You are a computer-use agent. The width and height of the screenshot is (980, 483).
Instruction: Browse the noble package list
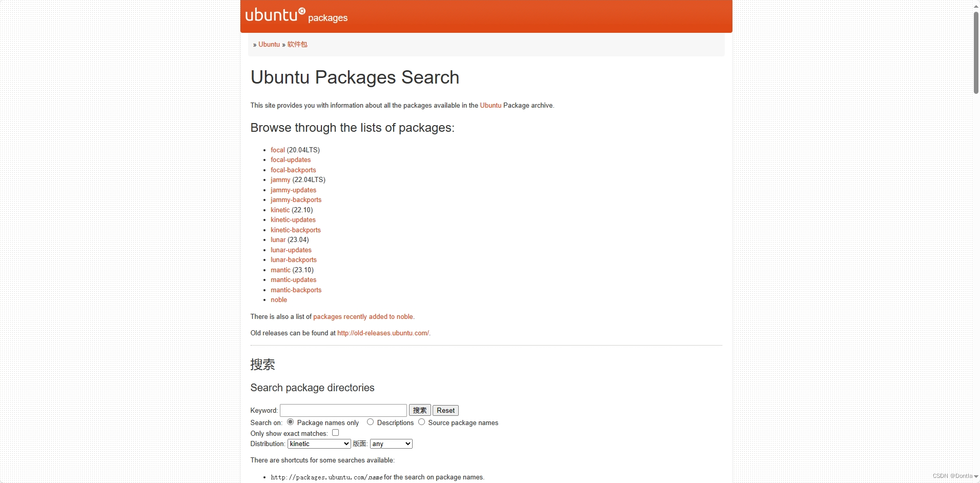(x=279, y=300)
